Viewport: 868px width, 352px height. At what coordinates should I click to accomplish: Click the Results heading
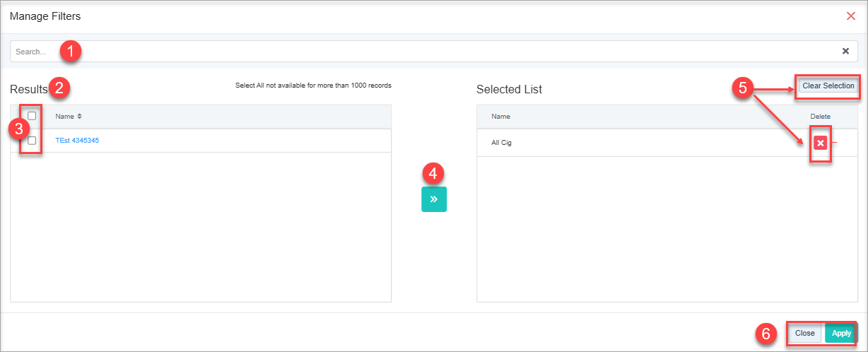pos(28,89)
